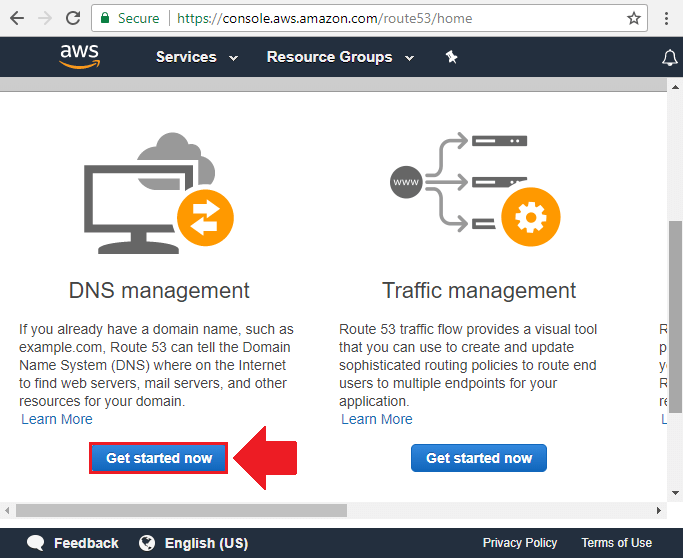This screenshot has height=558, width=683.
Task: Click the green Secure padlock icon
Action: coord(105,18)
